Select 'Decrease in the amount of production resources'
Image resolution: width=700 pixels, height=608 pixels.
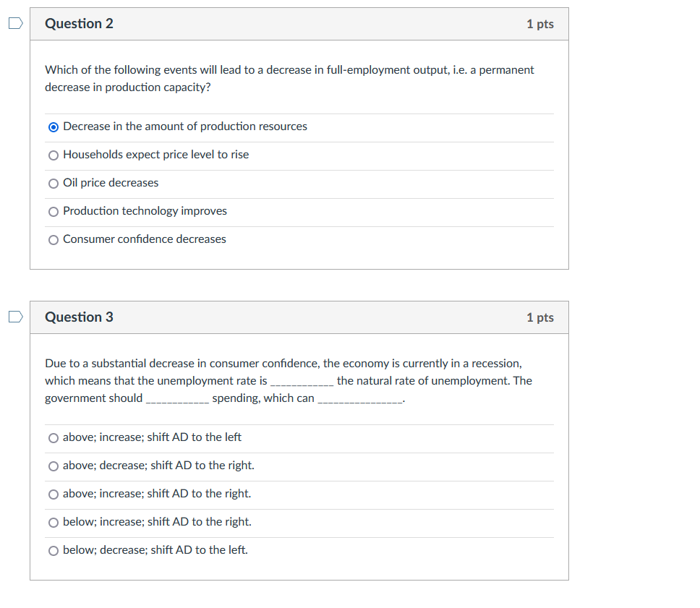click(53, 127)
